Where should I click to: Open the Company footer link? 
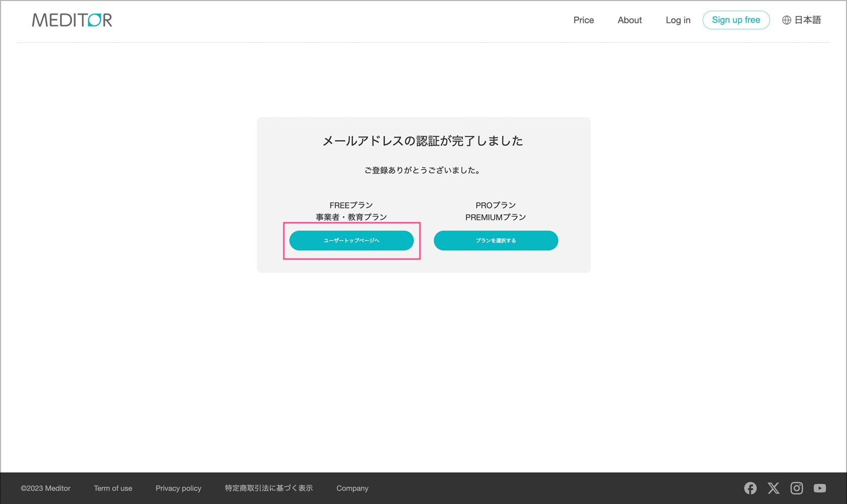pyautogui.click(x=352, y=488)
